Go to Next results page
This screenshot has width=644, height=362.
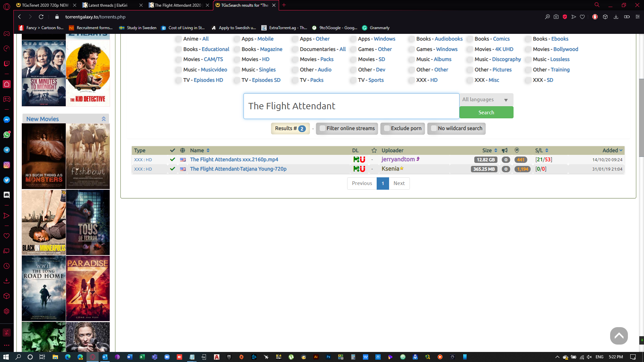399,183
